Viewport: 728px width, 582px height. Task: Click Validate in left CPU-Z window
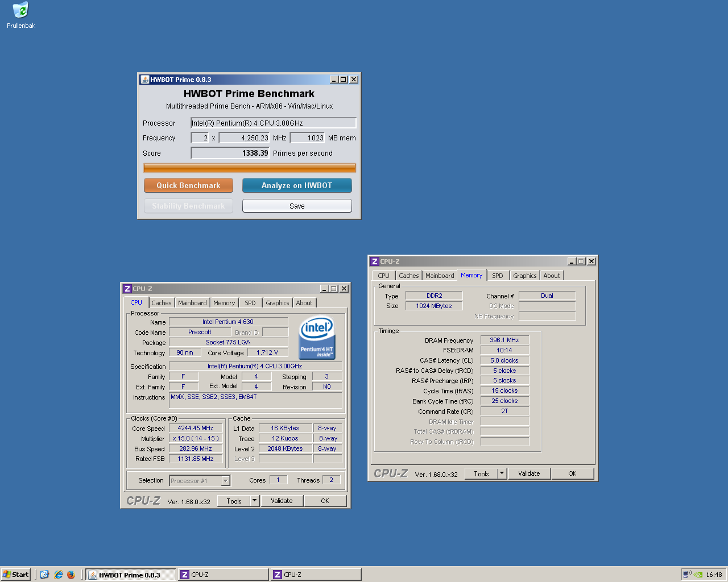[282, 501]
